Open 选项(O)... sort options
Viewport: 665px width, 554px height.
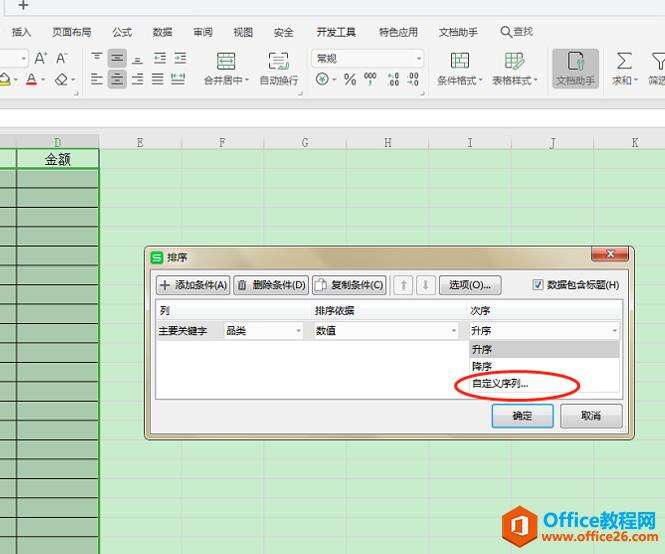click(x=470, y=285)
